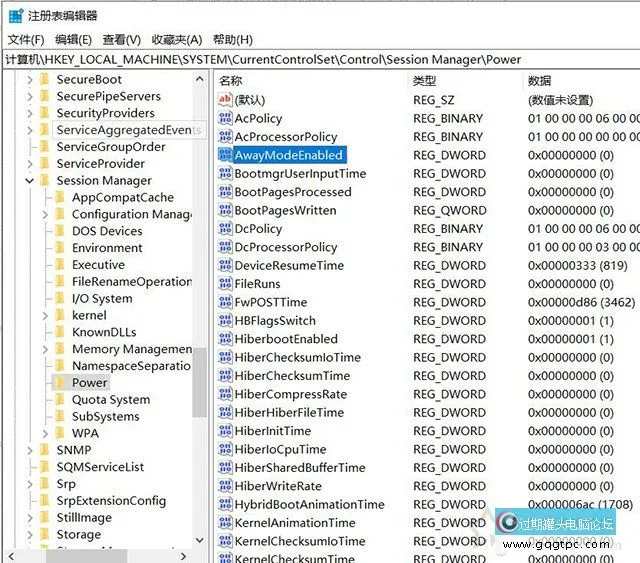Image resolution: width=640 pixels, height=563 pixels.
Task: Expand the SNMP key
Action: pyautogui.click(x=30, y=450)
